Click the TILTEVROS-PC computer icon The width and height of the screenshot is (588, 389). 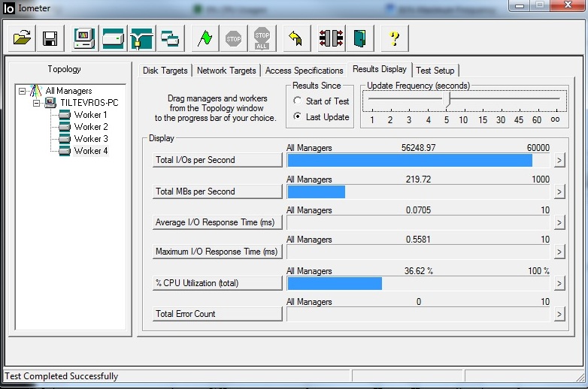point(50,103)
